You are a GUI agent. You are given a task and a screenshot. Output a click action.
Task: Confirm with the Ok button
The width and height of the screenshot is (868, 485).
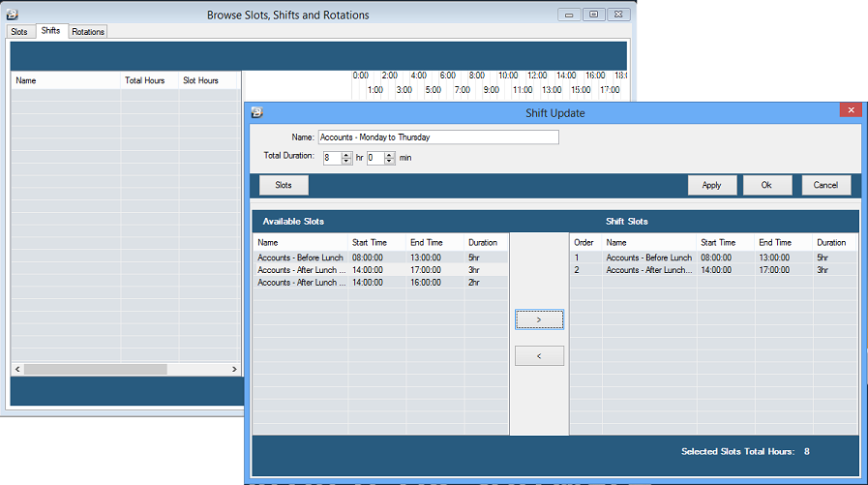[766, 185]
